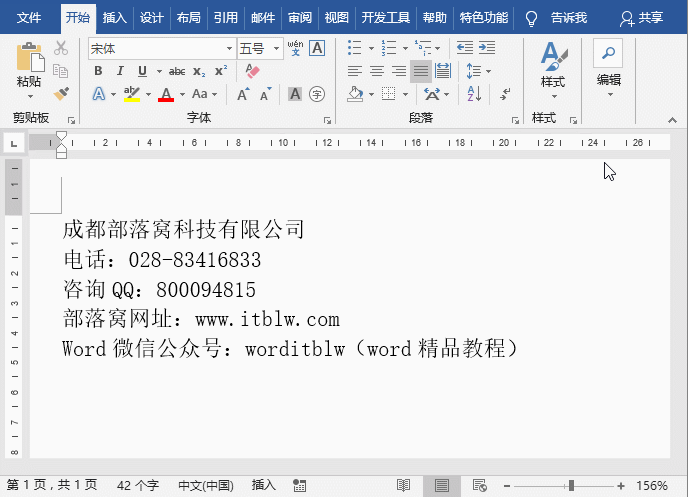Open the 编辑 editing group button
This screenshot has height=497, width=688.
608,68
